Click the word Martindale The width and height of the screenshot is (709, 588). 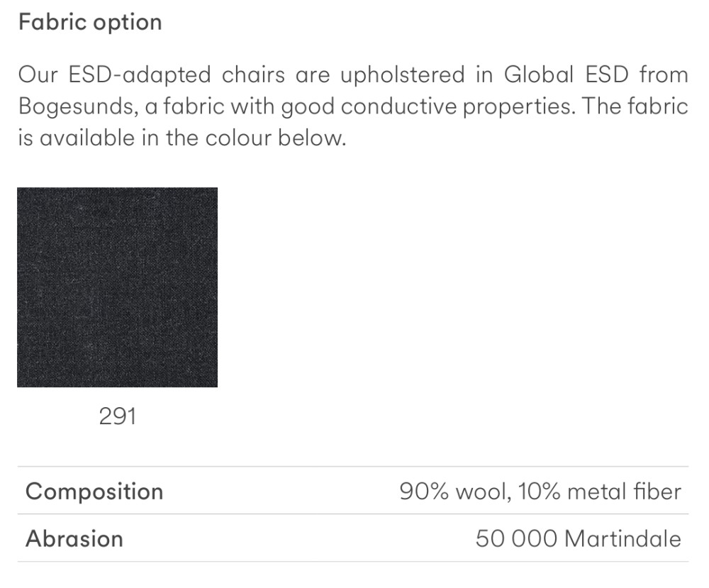click(x=623, y=539)
